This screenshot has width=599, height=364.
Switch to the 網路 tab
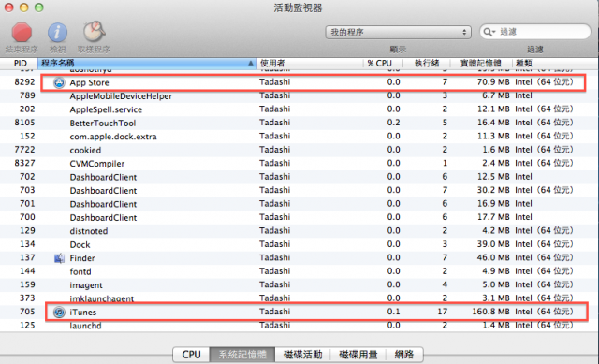tap(404, 355)
